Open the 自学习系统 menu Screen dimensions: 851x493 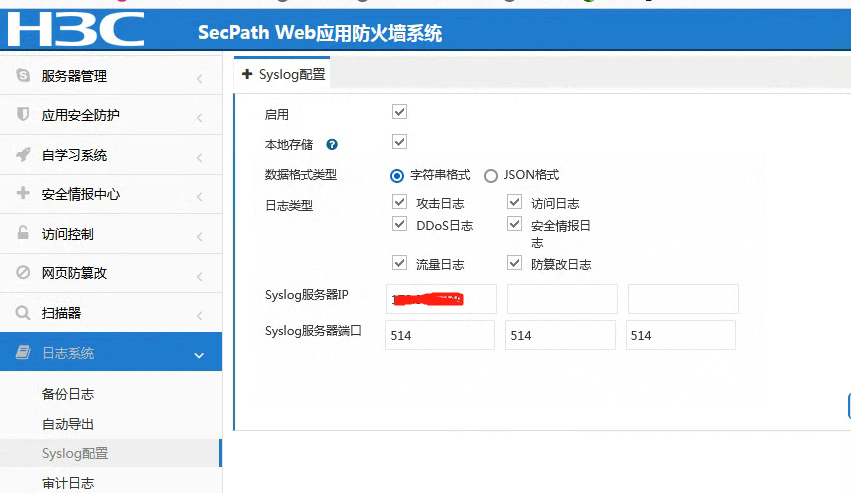point(111,155)
